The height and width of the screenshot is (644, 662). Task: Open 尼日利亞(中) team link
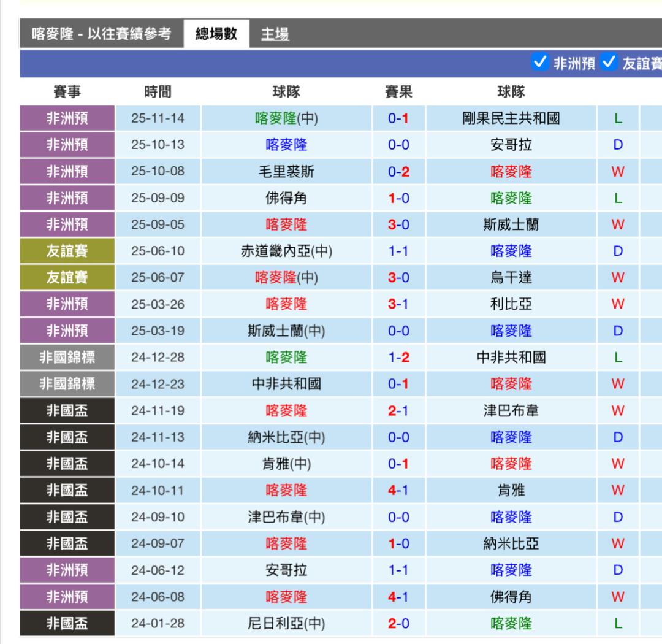coord(286,624)
